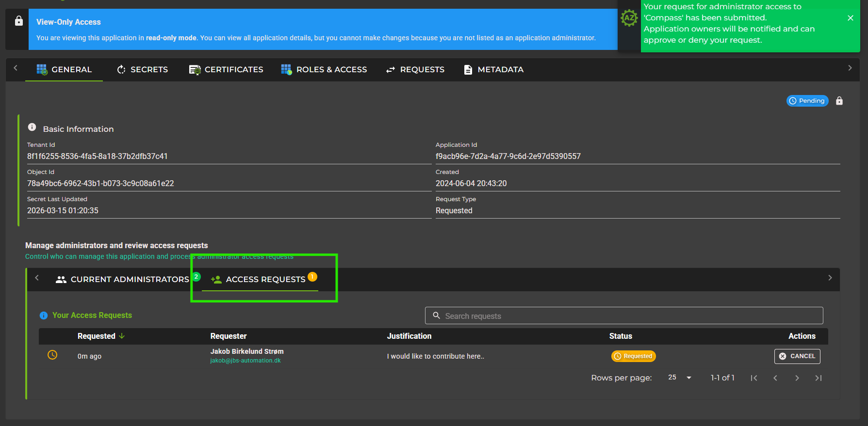This screenshot has width=868, height=426.
Task: Go to Roles & Access tab
Action: pos(324,69)
